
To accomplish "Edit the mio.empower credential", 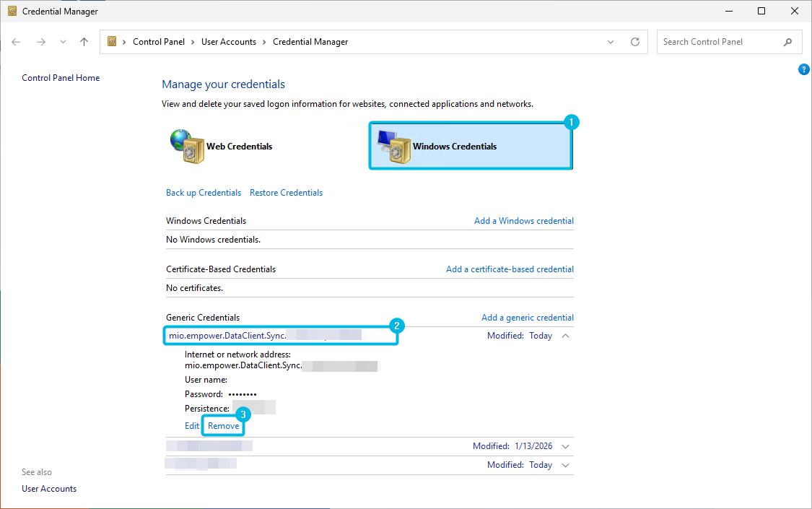I will (x=191, y=426).
